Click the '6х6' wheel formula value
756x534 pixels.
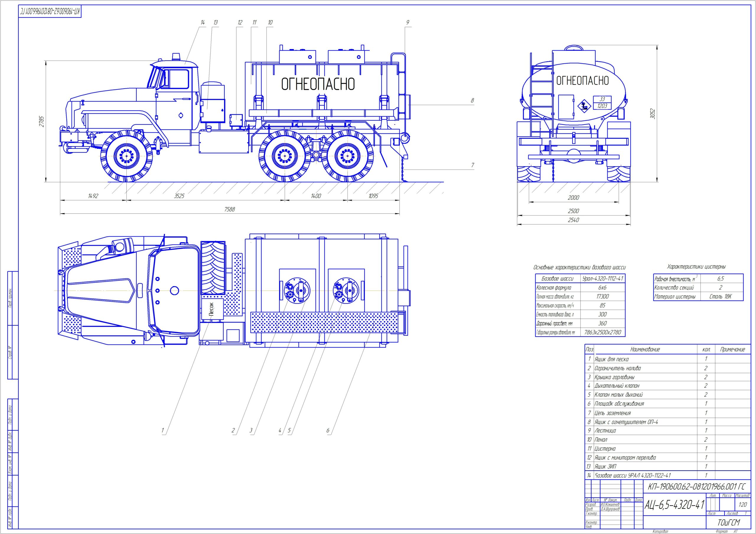pyautogui.click(x=602, y=288)
